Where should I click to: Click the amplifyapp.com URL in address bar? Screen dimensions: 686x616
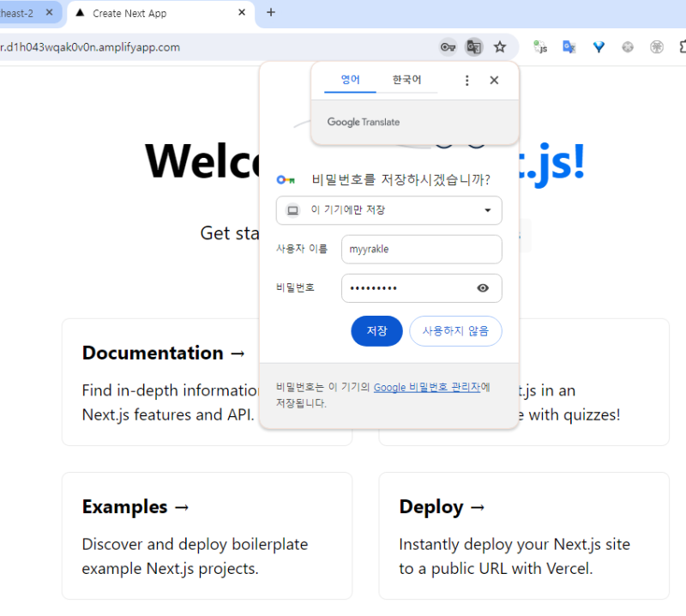coord(90,47)
